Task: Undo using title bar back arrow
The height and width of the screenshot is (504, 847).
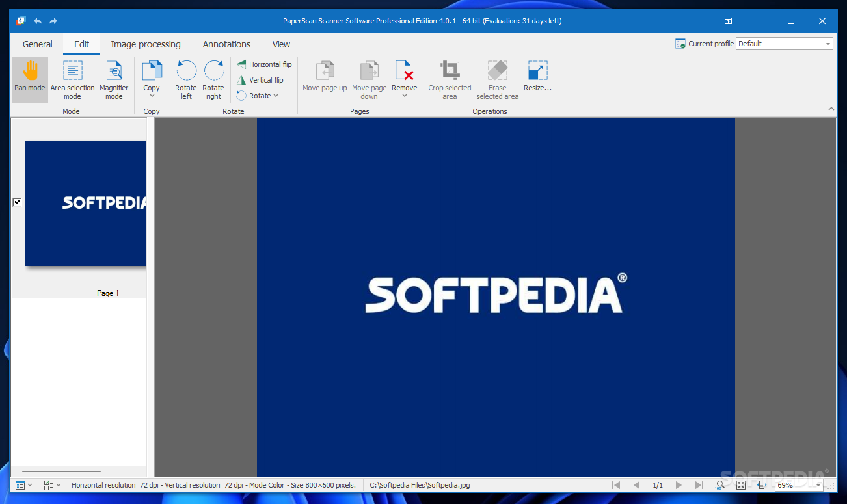Action: pyautogui.click(x=38, y=21)
